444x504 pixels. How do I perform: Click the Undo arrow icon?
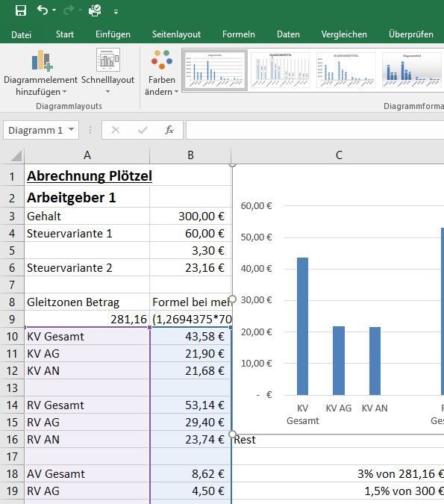point(43,10)
